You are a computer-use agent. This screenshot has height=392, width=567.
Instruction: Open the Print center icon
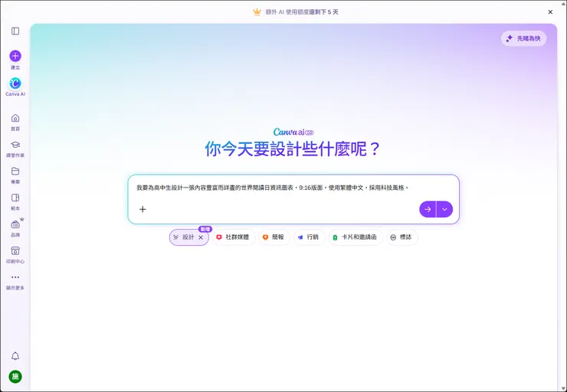tap(15, 250)
